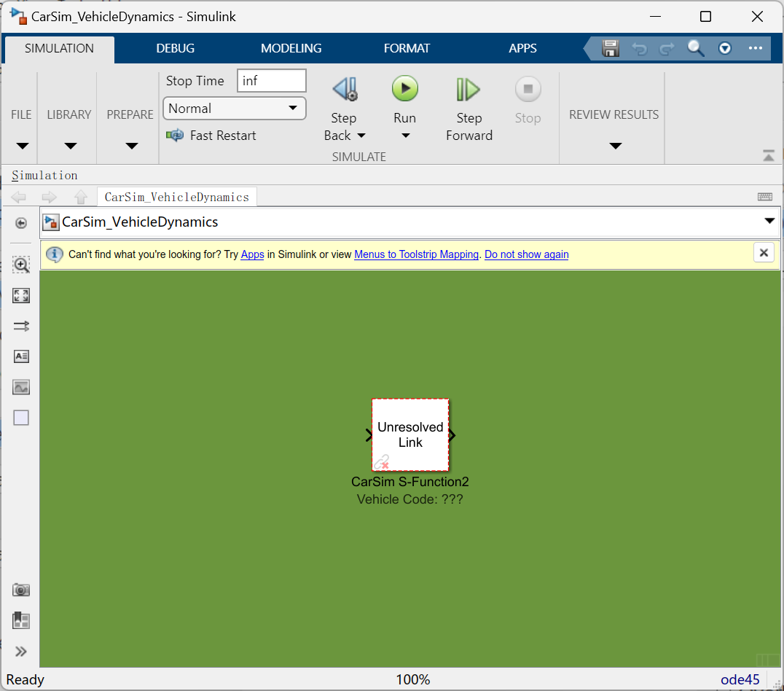Viewport: 784px width, 691px height.
Task: Collapse the toolstrip with the arrow icon
Action: [x=769, y=155]
